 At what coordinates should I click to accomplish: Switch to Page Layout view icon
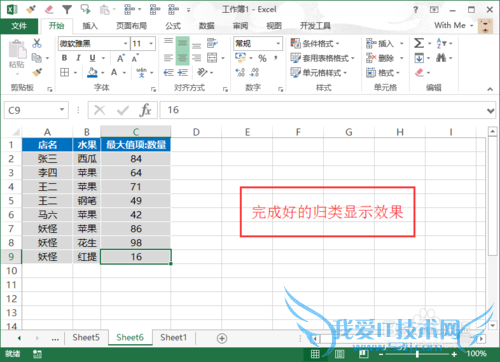point(339,354)
